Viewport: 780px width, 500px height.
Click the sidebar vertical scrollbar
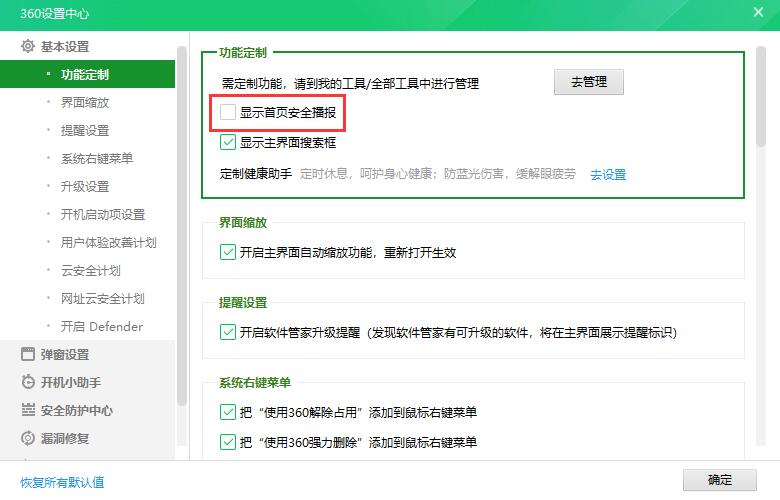(x=182, y=226)
